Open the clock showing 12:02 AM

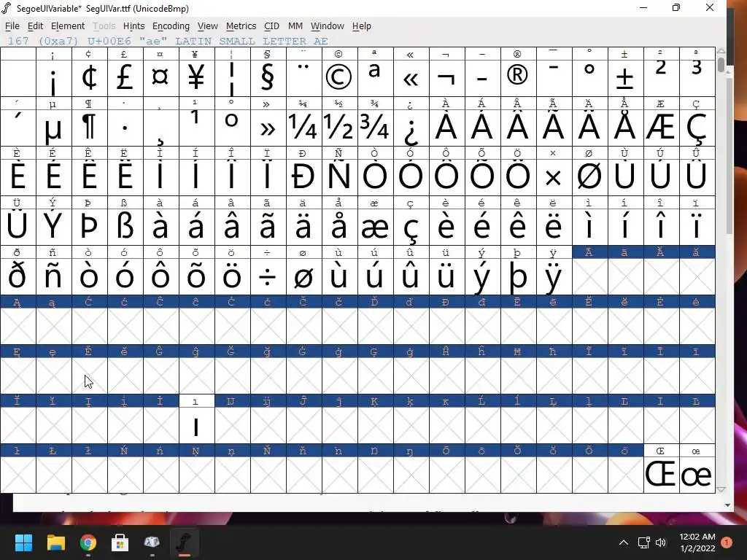(x=697, y=542)
